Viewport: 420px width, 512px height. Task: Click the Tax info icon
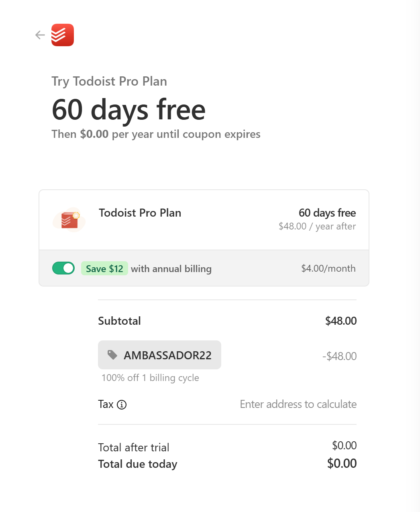tap(122, 405)
